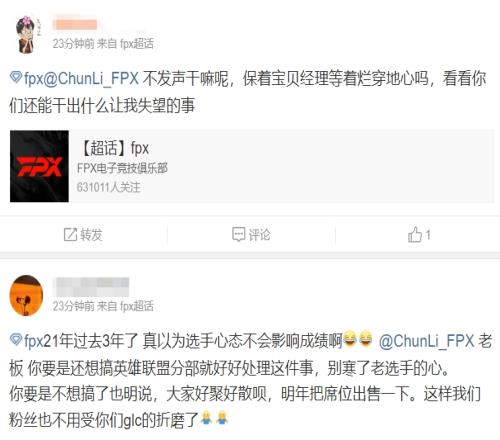Click the repost (转发) icon
Screen dimensions: 500x440
coord(70,235)
